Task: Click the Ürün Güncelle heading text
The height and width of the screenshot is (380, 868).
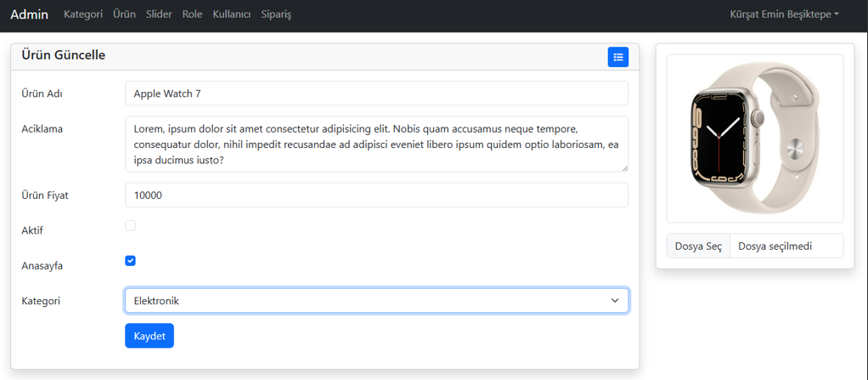Action: [63, 55]
